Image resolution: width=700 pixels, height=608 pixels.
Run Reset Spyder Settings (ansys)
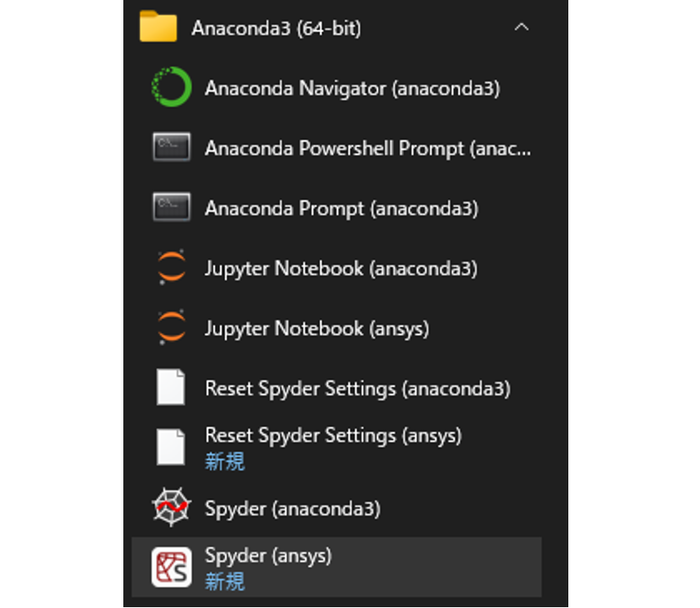pos(333,435)
